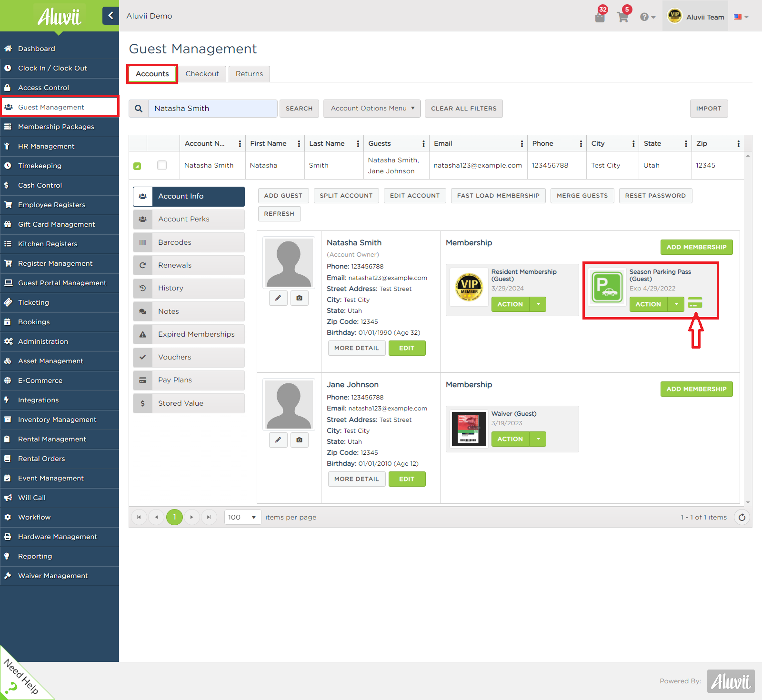Click CLEAR ALL FILTERS
Screen dimensions: 762x700
(464, 109)
